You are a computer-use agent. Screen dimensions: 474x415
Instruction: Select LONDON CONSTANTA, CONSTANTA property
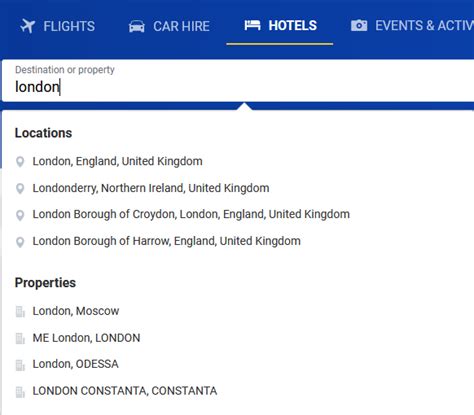tap(125, 391)
